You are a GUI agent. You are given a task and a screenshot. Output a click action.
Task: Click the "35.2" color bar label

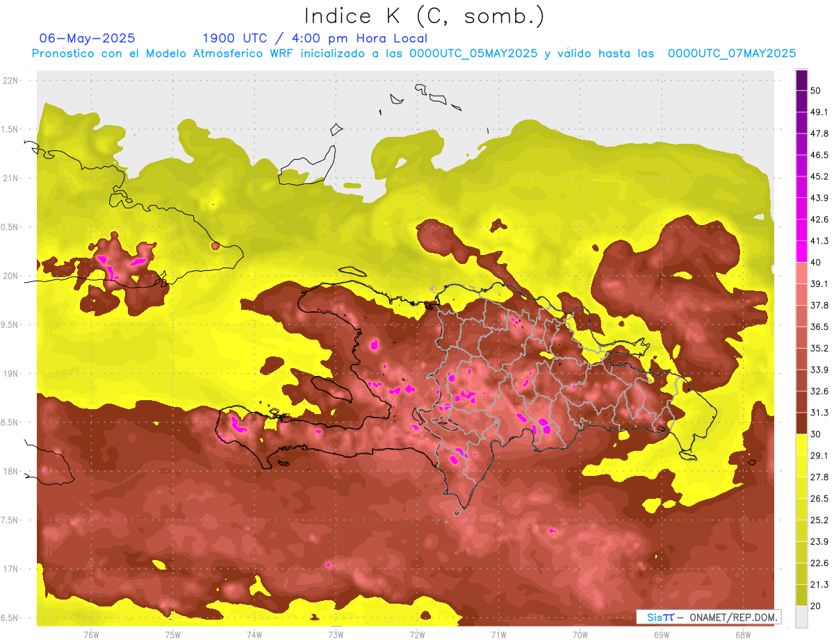click(x=819, y=348)
